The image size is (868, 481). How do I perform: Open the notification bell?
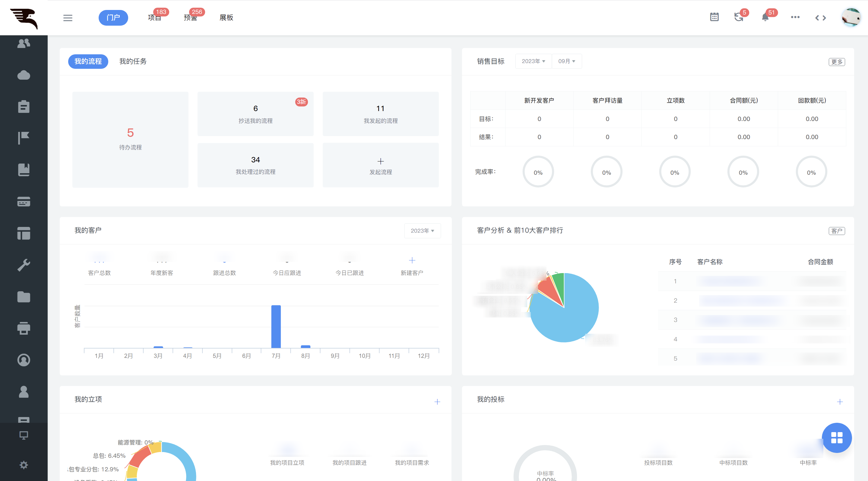click(x=765, y=17)
